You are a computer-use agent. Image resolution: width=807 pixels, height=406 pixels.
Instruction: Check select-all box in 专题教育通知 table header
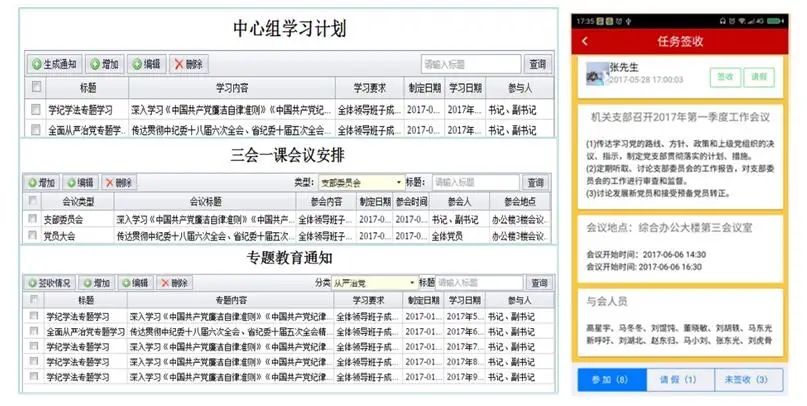[34, 299]
